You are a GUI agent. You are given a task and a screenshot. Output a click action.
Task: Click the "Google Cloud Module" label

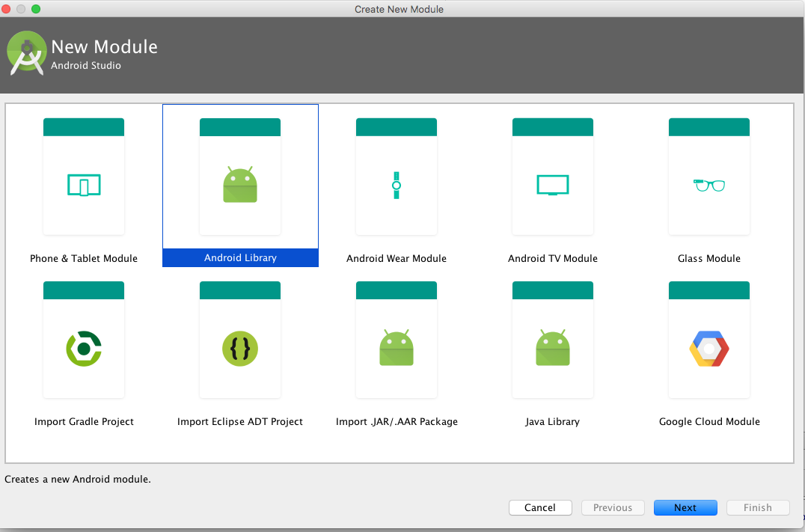click(x=709, y=421)
